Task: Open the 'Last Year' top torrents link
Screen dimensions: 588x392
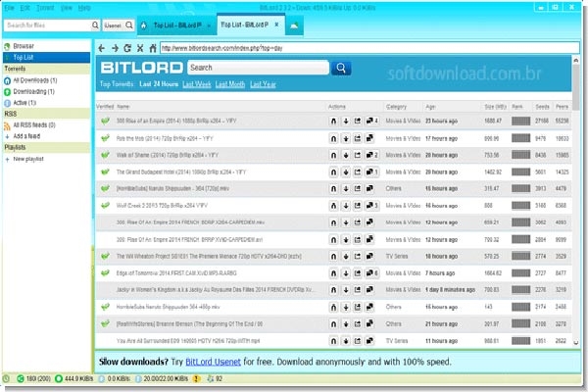Action: (x=263, y=84)
